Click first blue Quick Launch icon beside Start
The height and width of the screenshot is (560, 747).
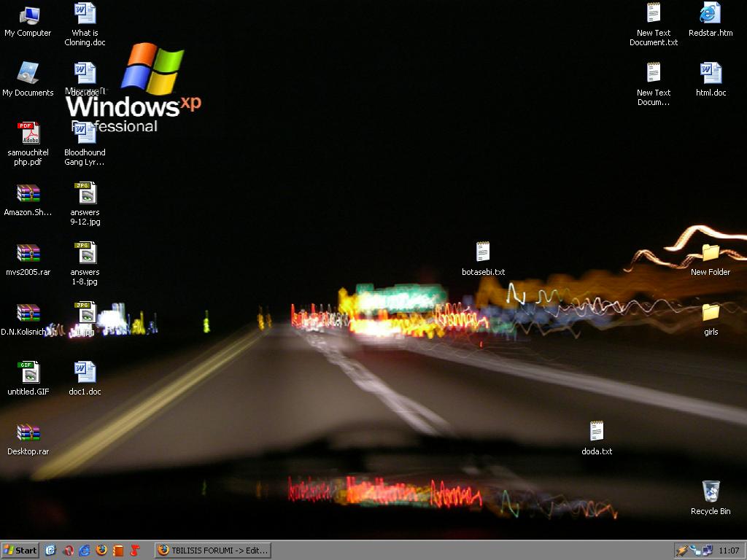50,551
